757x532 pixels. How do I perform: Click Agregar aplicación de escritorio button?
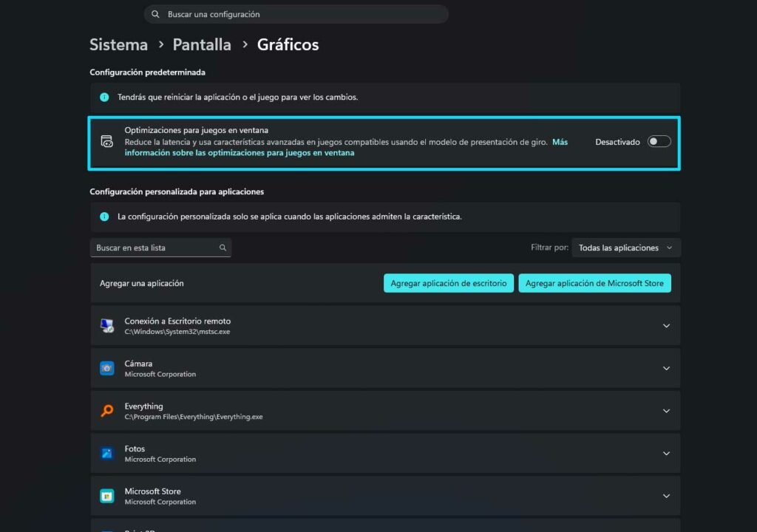pos(449,284)
